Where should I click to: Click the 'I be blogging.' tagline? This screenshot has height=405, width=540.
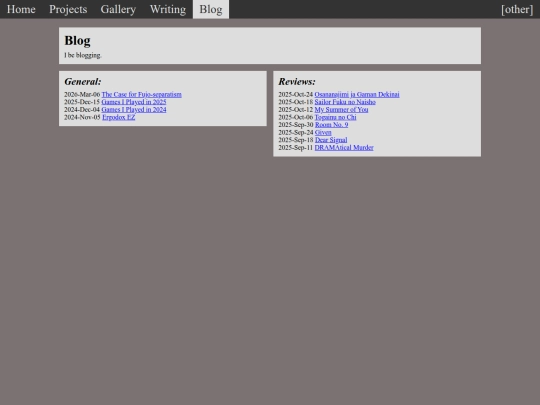click(83, 55)
